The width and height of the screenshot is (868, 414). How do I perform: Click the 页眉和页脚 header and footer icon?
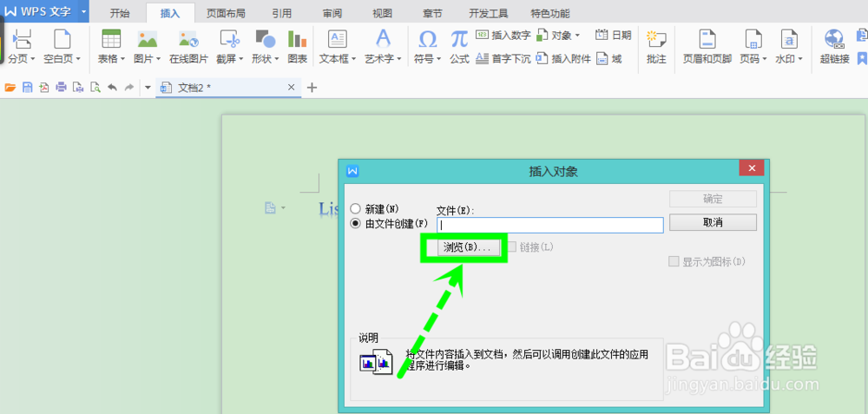point(707,39)
